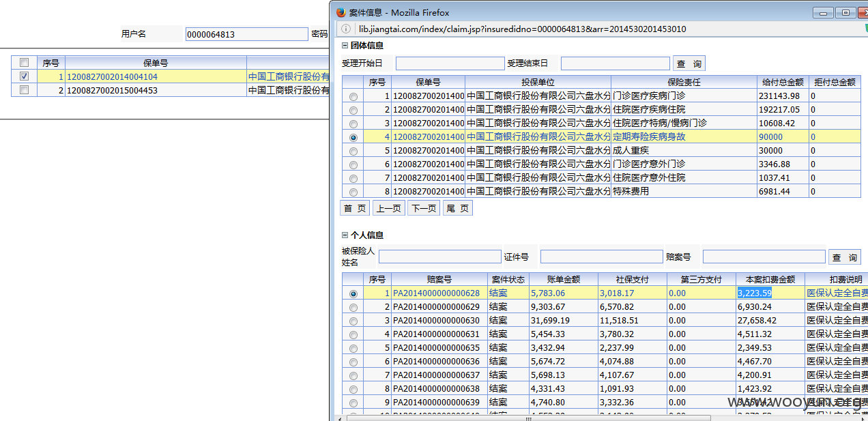Click the 拒付总金额 column header
This screenshot has width=868, height=421.
tap(834, 82)
